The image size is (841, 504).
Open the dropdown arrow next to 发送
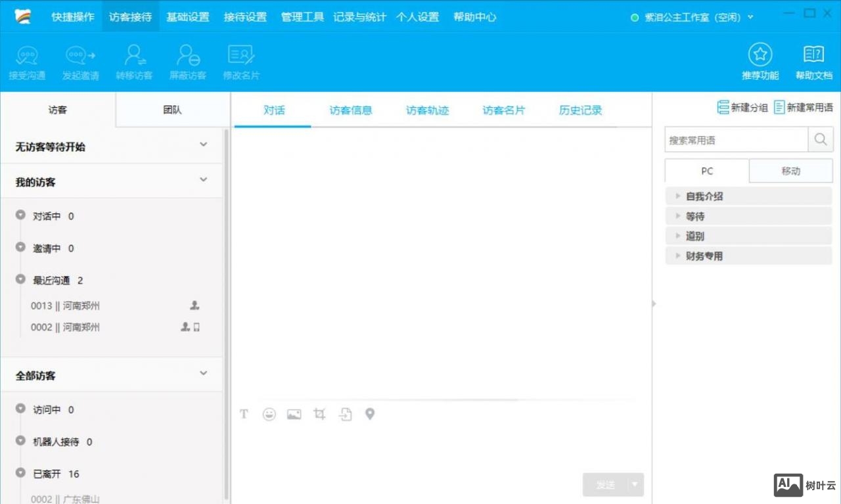click(x=635, y=484)
